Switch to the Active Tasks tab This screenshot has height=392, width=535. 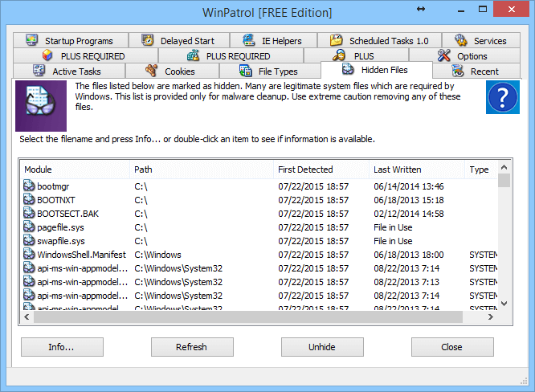point(69,71)
